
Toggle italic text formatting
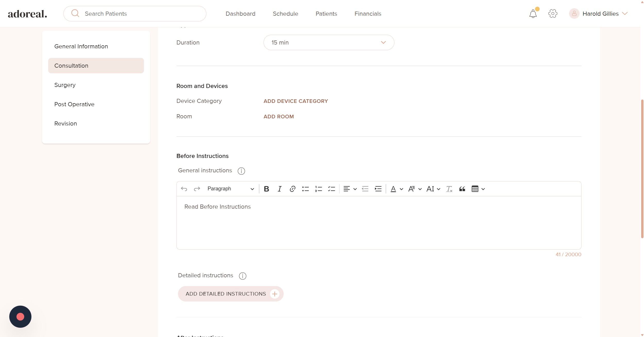pyautogui.click(x=279, y=189)
